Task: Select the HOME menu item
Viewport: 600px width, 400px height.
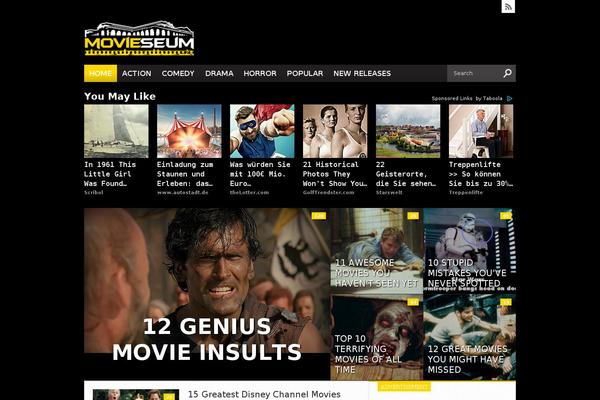Action: (x=101, y=73)
